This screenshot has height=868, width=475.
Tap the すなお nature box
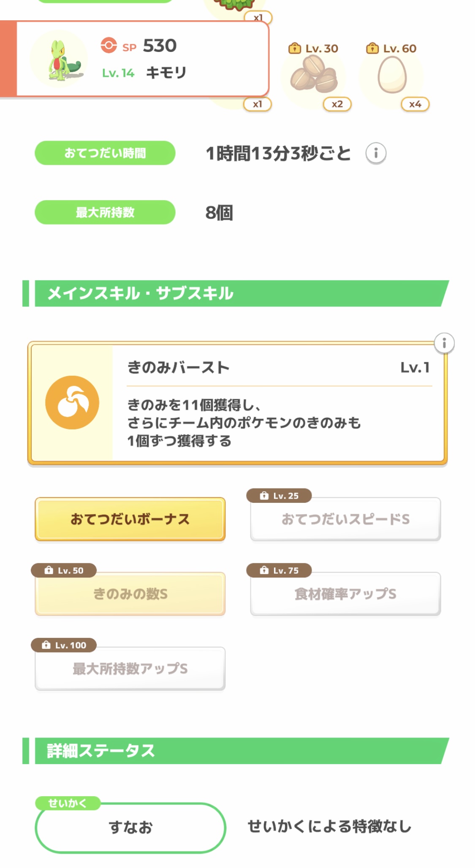(130, 827)
